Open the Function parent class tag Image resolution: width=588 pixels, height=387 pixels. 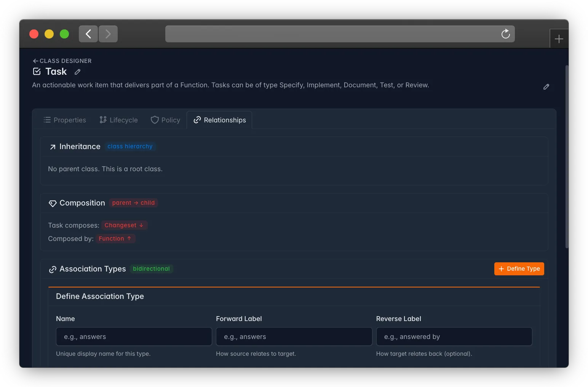pos(115,239)
